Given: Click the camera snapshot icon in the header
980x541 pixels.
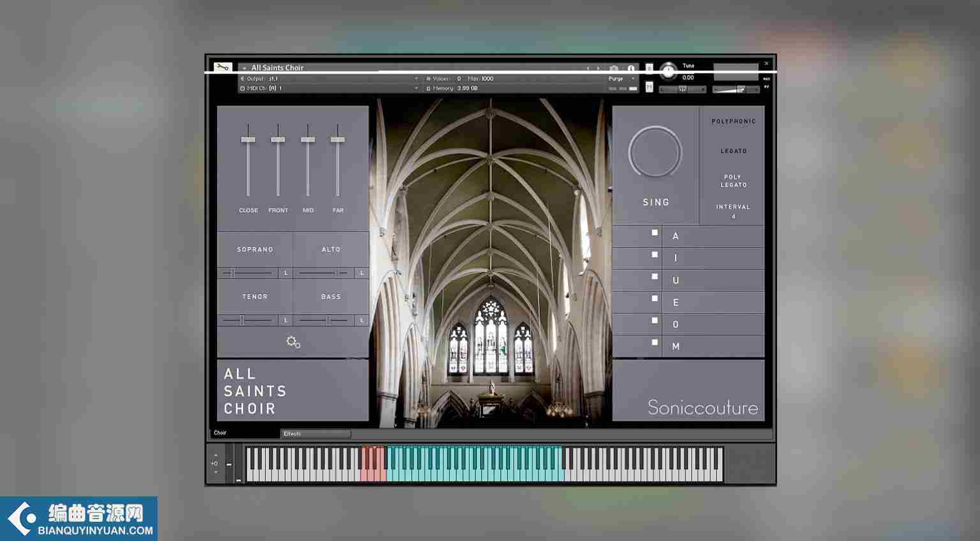Looking at the screenshot, I should 614,68.
